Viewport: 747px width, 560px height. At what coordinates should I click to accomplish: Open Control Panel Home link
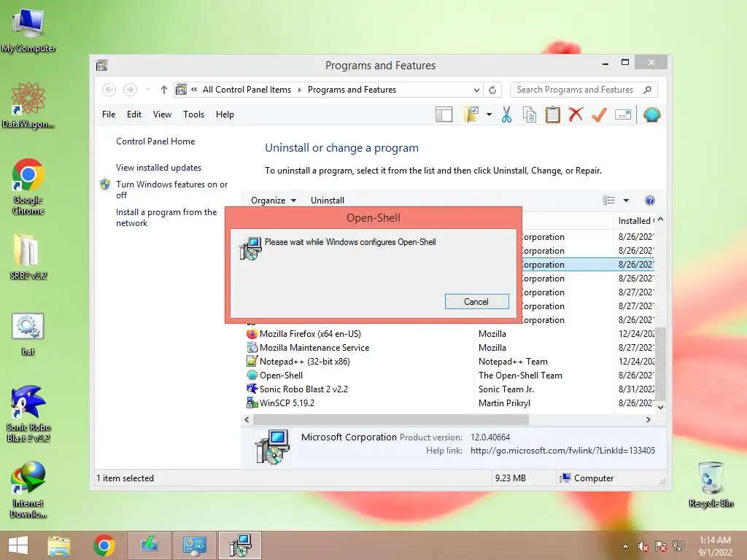click(155, 141)
